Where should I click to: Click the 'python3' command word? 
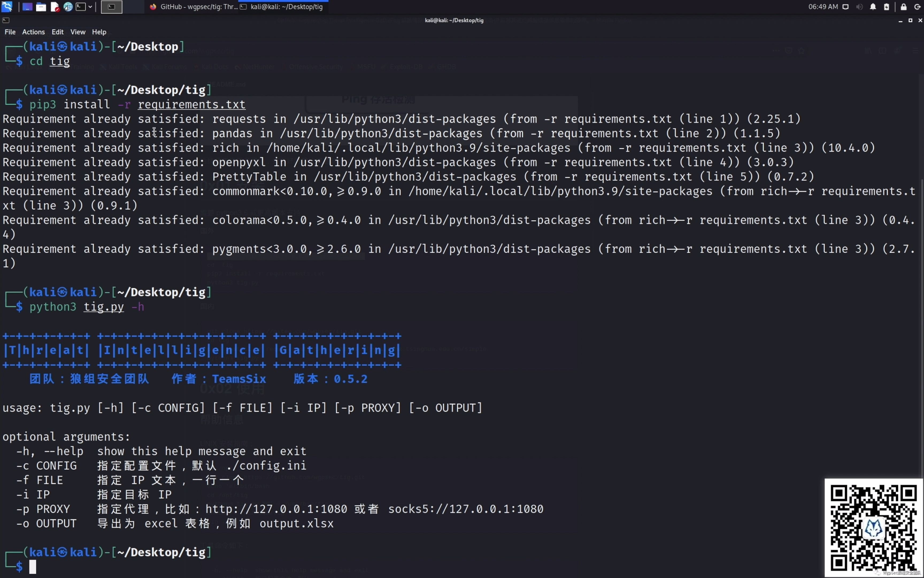[x=53, y=307]
